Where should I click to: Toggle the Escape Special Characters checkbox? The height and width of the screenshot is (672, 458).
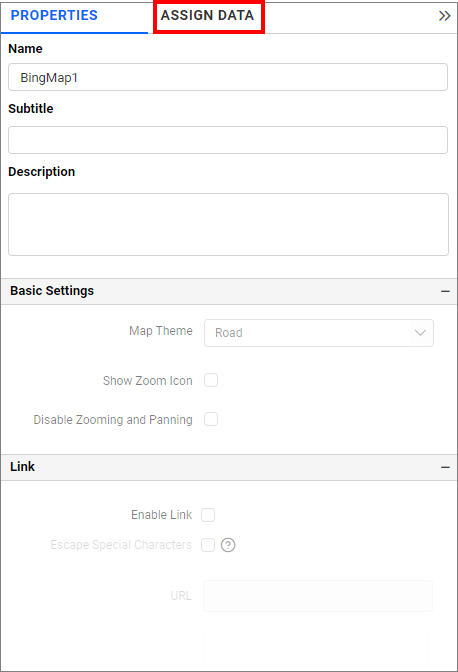click(x=208, y=545)
